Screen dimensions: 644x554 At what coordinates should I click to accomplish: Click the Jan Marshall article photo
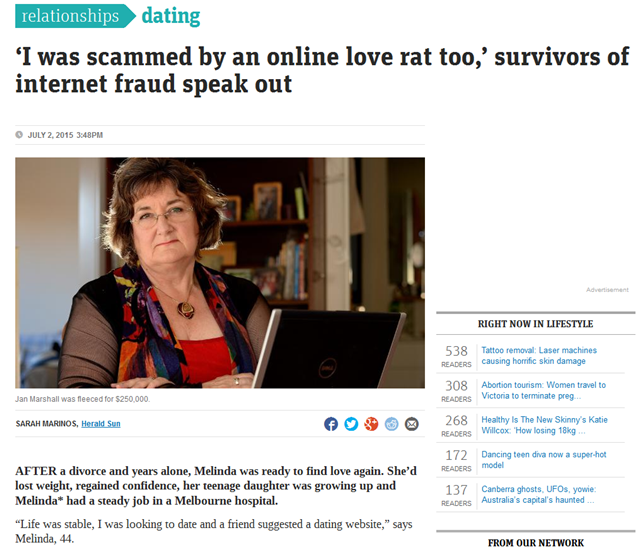220,273
